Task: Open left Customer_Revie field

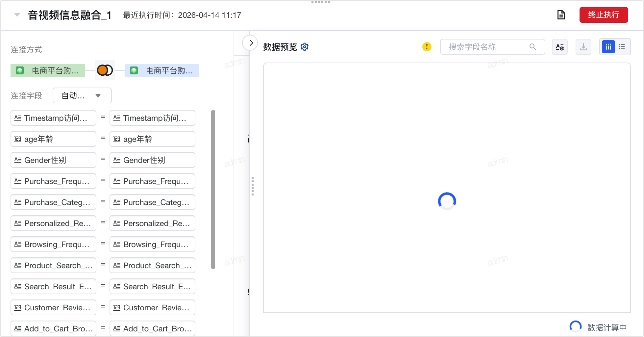Action: 53,307
